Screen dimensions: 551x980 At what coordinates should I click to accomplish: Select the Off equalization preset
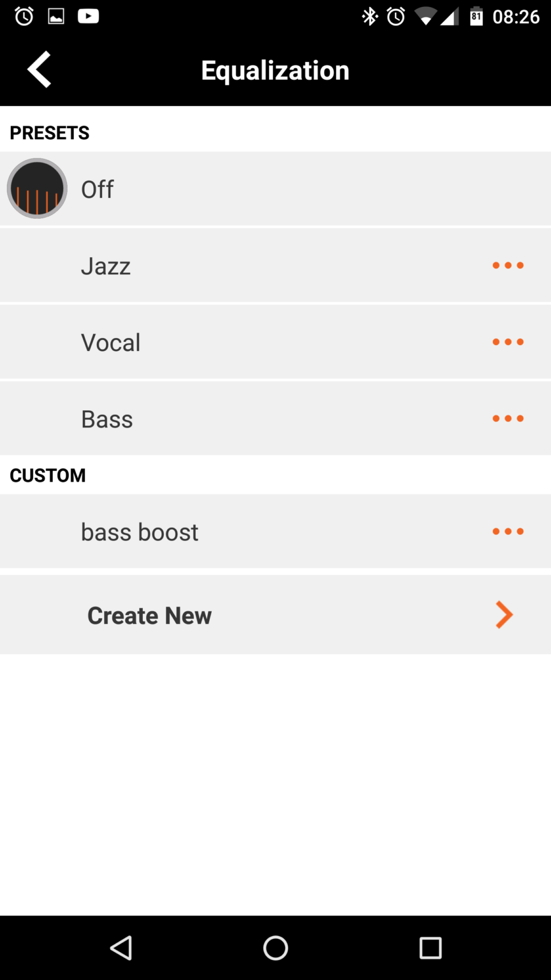[x=275, y=189]
